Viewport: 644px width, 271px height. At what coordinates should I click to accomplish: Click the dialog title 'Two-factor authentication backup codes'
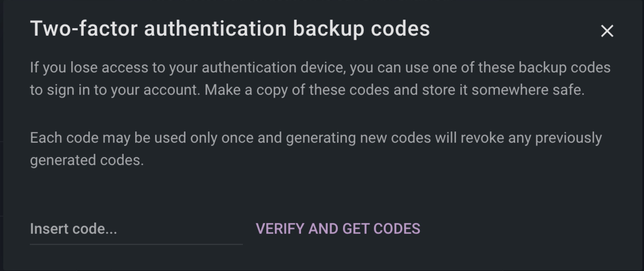tap(230, 28)
